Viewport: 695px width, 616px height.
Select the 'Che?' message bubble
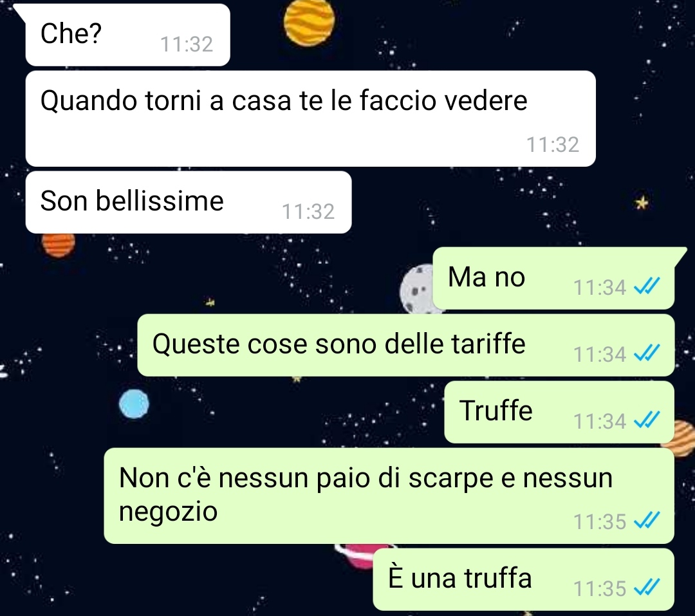pyautogui.click(x=127, y=35)
